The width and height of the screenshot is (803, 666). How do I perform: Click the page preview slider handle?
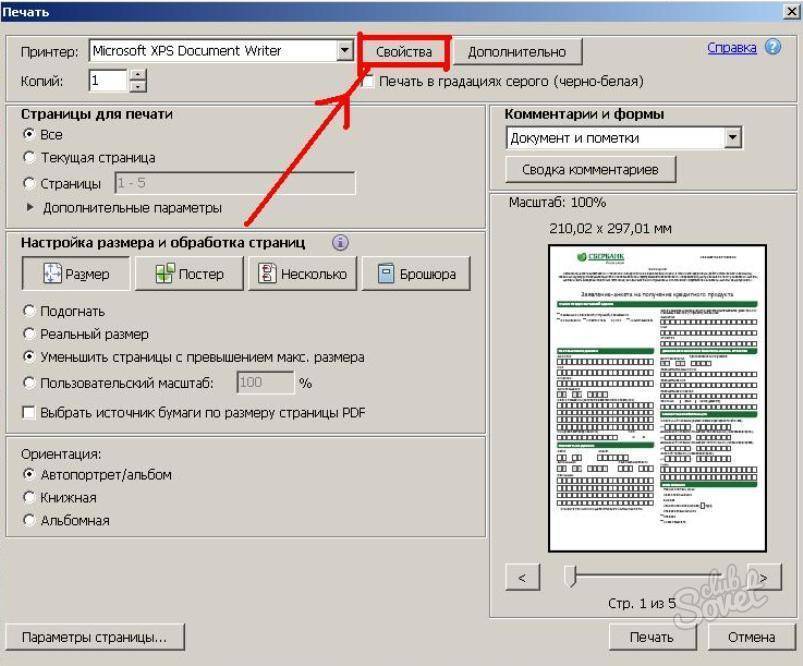tap(571, 576)
